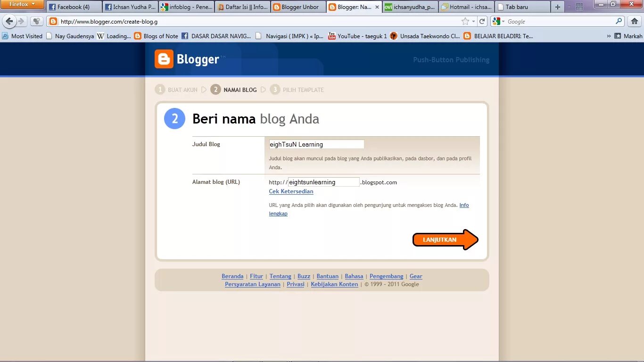Click the browser Forward arrow button
The height and width of the screenshot is (362, 644).
(x=21, y=21)
